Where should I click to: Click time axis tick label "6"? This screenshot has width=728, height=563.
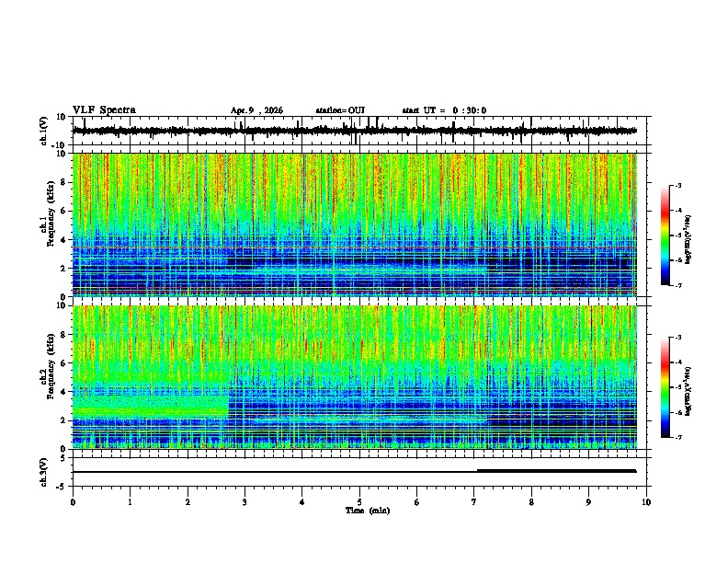coord(417,502)
